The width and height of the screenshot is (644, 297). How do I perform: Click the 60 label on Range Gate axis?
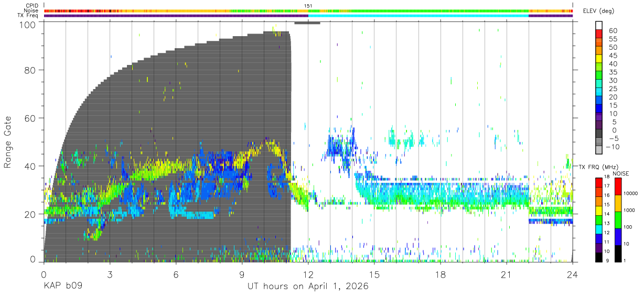(x=31, y=118)
